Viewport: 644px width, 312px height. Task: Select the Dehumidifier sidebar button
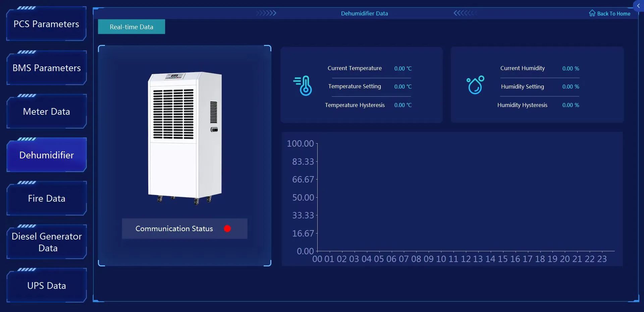(46, 155)
